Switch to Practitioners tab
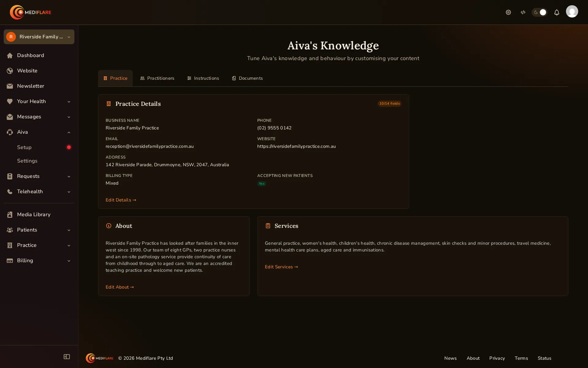The image size is (588, 368). (157, 78)
